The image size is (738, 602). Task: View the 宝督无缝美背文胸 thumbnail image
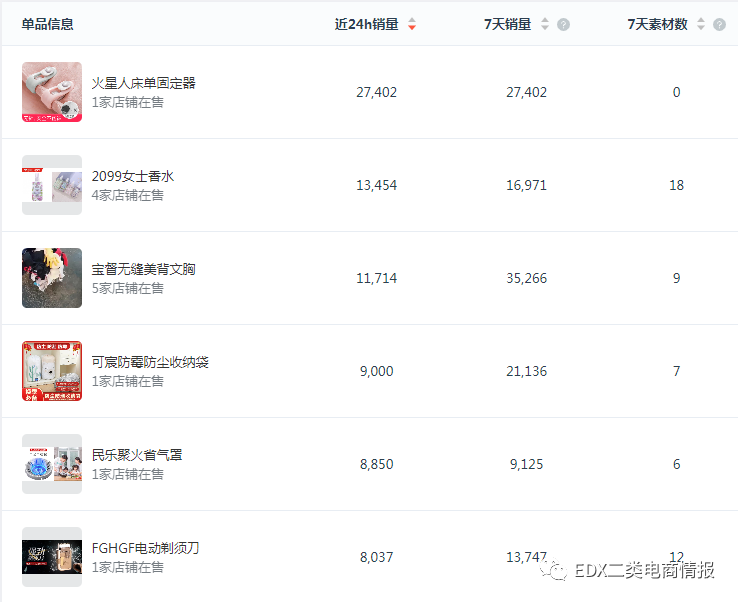[52, 278]
